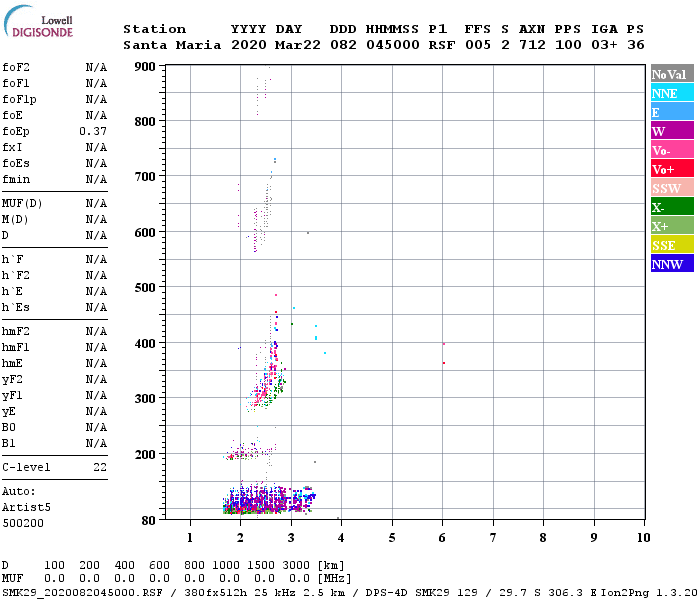
Task: Click the foEp value 0.37
Action: 93,131
